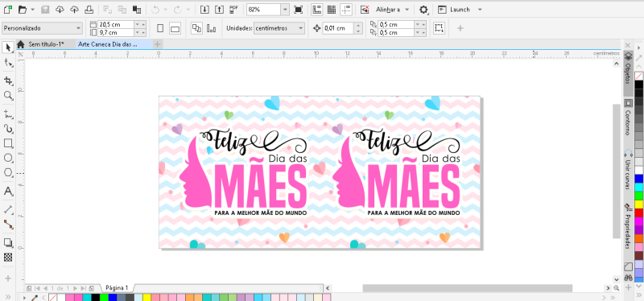Select the Rectangle tool
Viewport: 644px width, 301px height.
[8, 143]
